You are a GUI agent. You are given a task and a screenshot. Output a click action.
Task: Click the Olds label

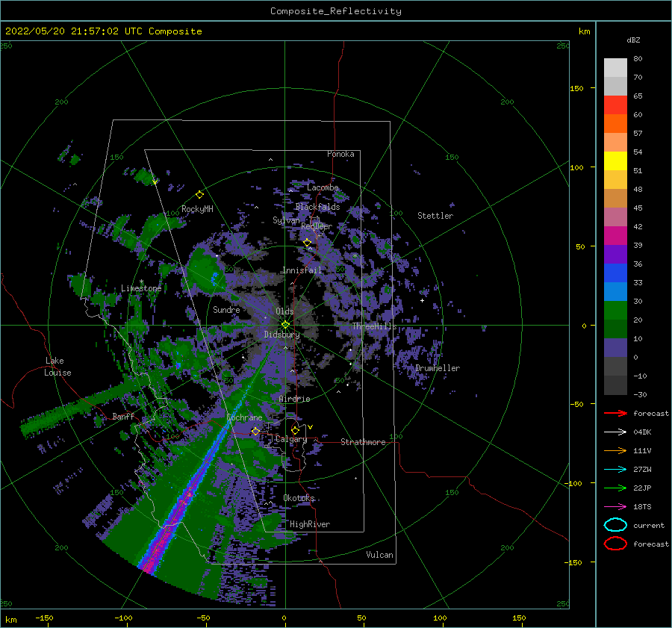pos(284,311)
